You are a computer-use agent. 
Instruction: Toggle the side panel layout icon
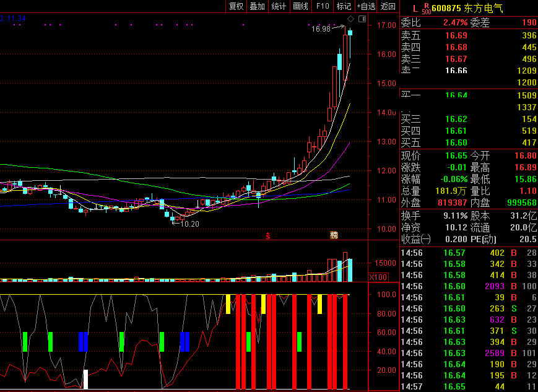[362, 19]
